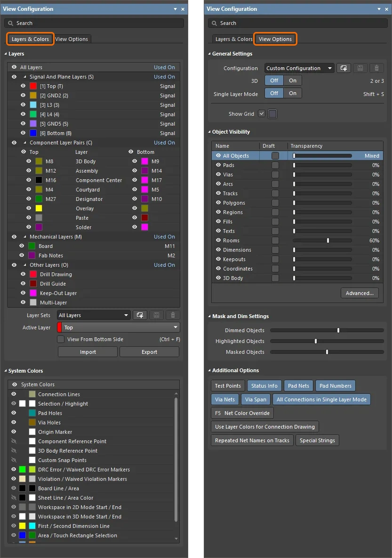
Task: Open Configuration dropdown
Action: (x=299, y=68)
